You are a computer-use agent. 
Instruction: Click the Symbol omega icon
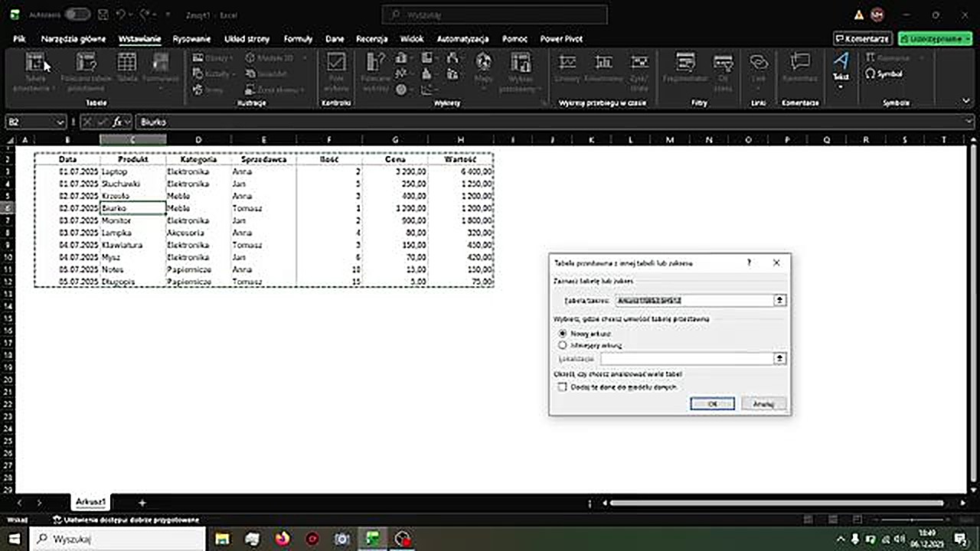click(871, 74)
